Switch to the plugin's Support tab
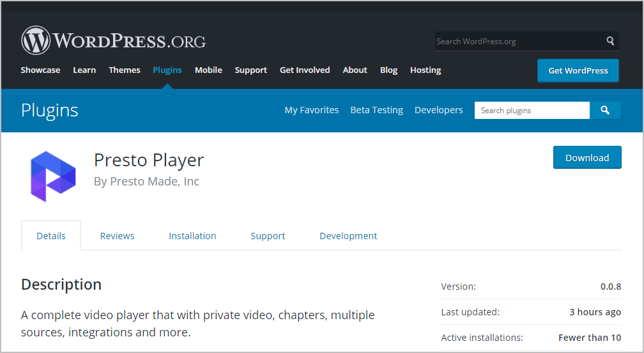The height and width of the screenshot is (353, 644). tap(268, 236)
